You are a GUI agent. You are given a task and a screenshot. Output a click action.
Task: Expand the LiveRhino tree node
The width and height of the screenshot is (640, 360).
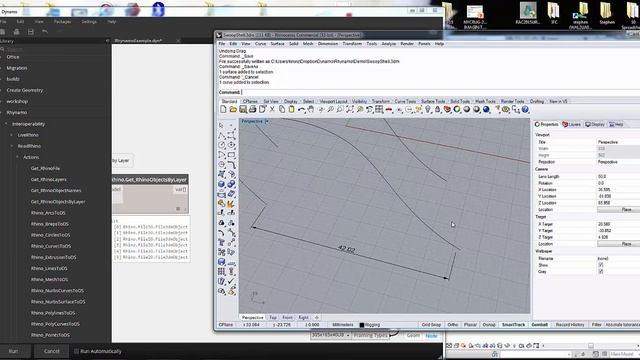tap(12, 135)
